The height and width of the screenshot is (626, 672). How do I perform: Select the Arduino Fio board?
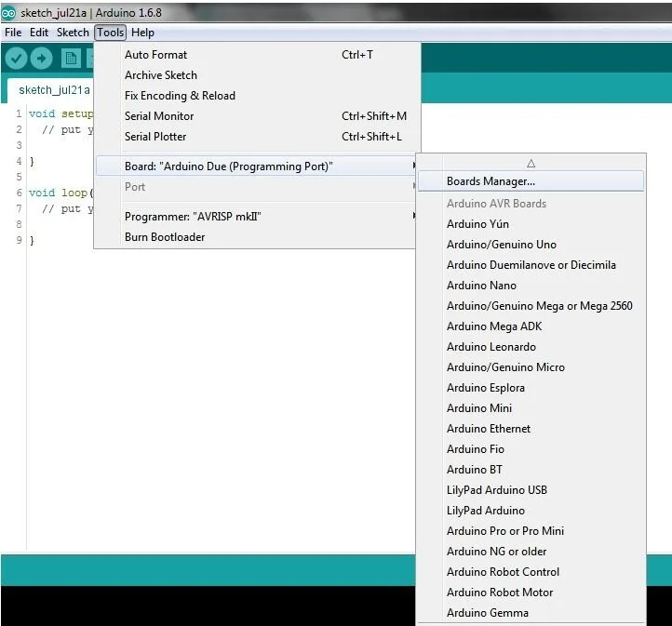[x=531, y=449]
